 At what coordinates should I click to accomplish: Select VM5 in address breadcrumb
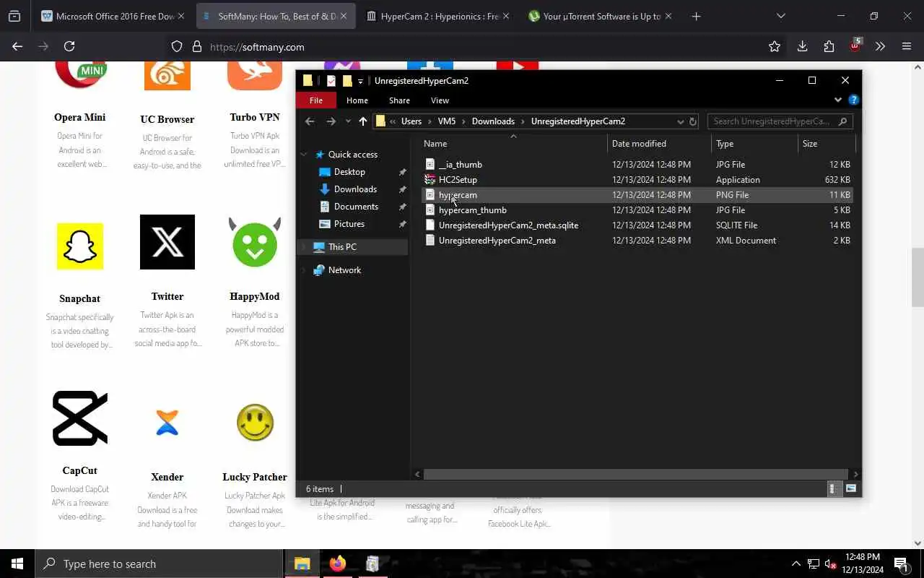click(446, 121)
